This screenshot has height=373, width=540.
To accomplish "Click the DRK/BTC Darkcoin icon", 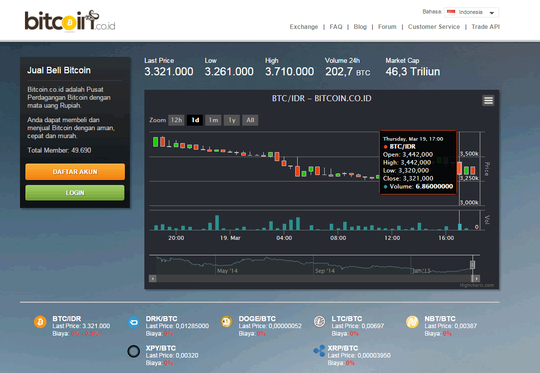I will 134,322.
